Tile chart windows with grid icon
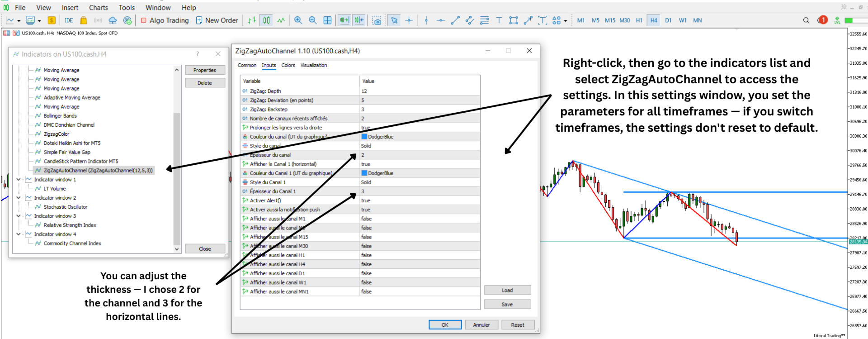The height and width of the screenshot is (339, 868). tap(328, 20)
